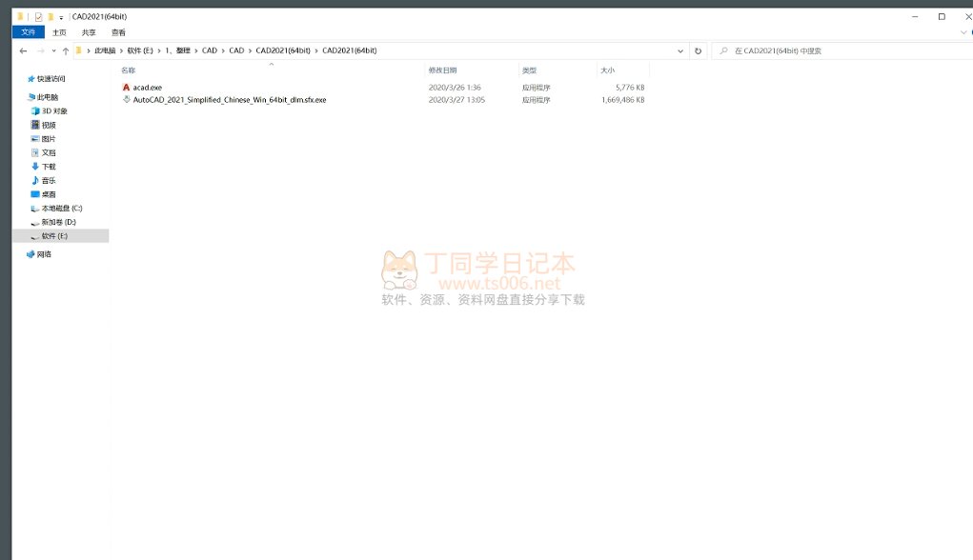The width and height of the screenshot is (973, 560).
Task: Minimize the CAD2021(64bit) window
Action: point(915,17)
